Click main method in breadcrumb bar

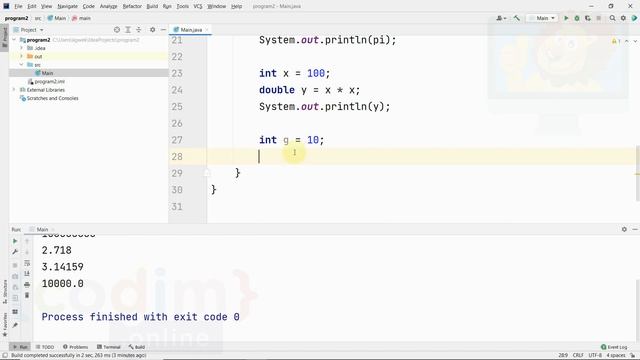pos(81,18)
